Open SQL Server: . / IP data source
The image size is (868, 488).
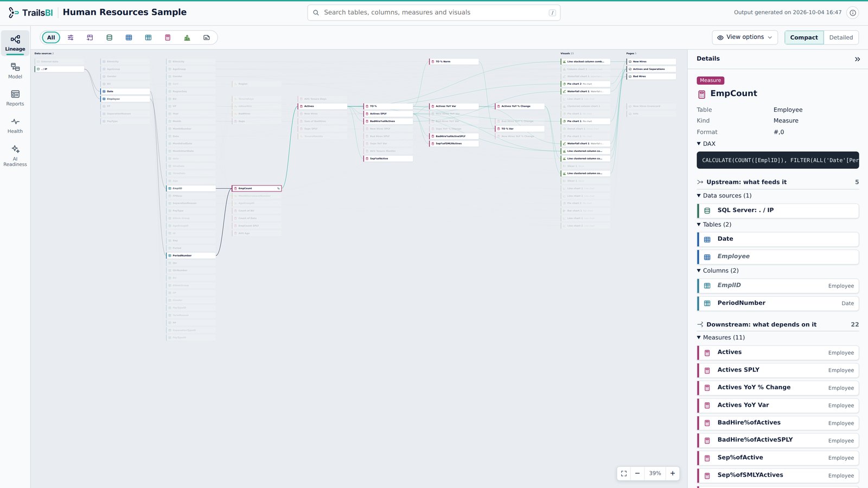click(x=778, y=210)
